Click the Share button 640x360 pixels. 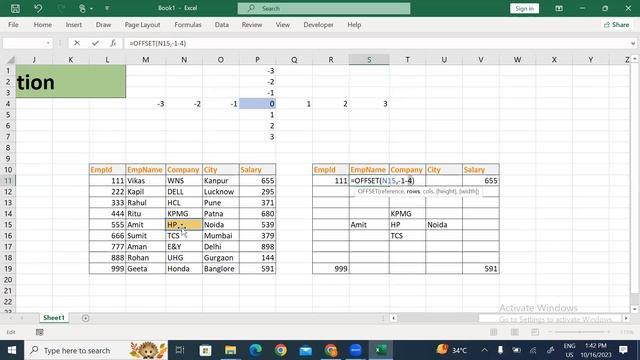click(617, 25)
